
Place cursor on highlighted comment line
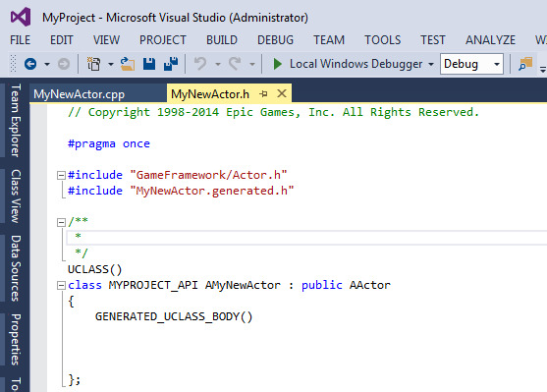[306, 238]
